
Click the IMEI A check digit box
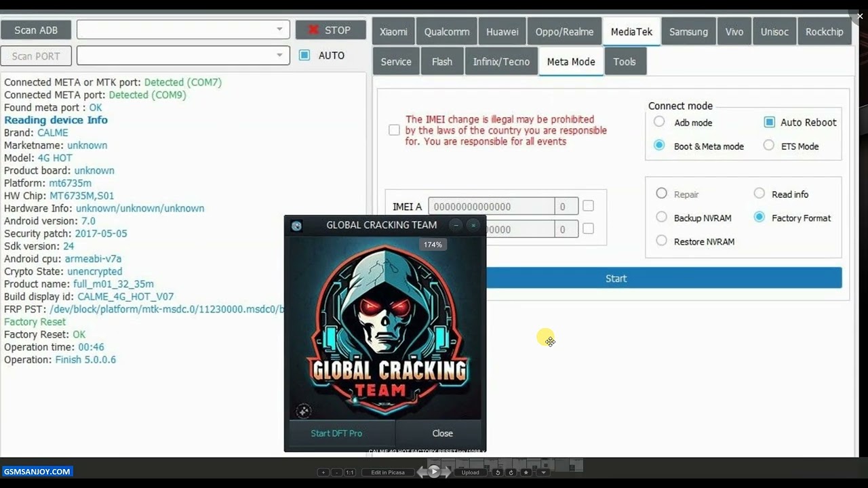566,206
